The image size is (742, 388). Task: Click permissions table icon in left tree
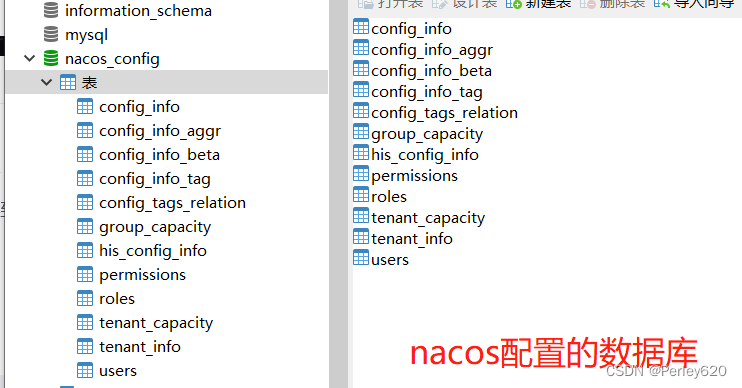85,274
